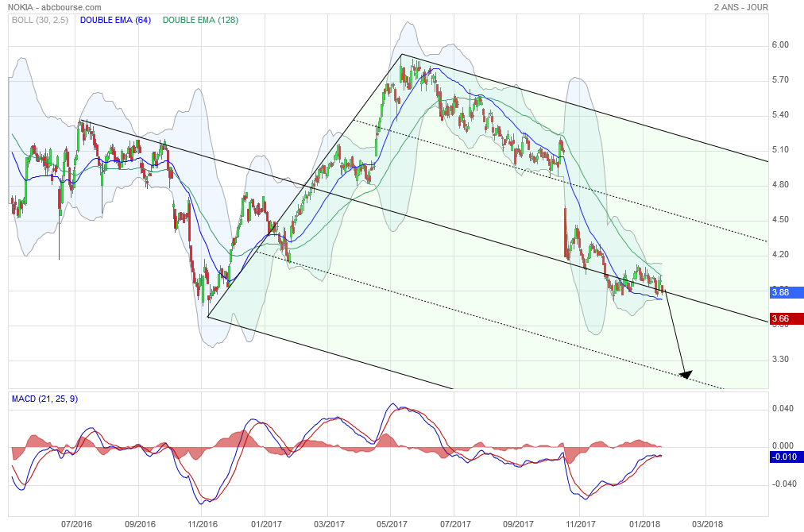804x532 pixels.
Task: Click the 0.000 MACD axis label
Action: (783, 446)
